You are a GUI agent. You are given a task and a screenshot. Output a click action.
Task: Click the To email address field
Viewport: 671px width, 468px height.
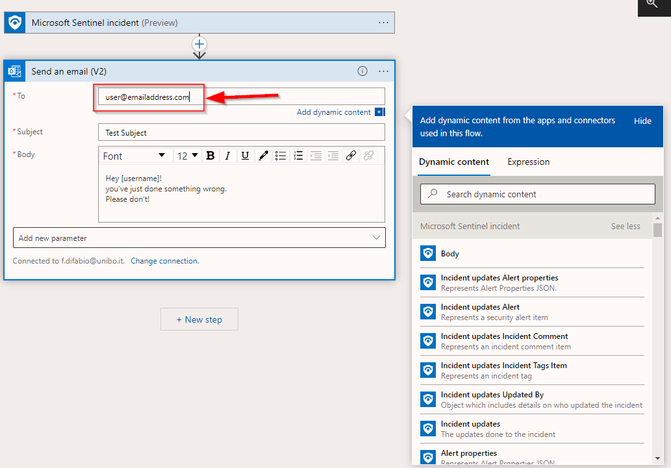241,97
